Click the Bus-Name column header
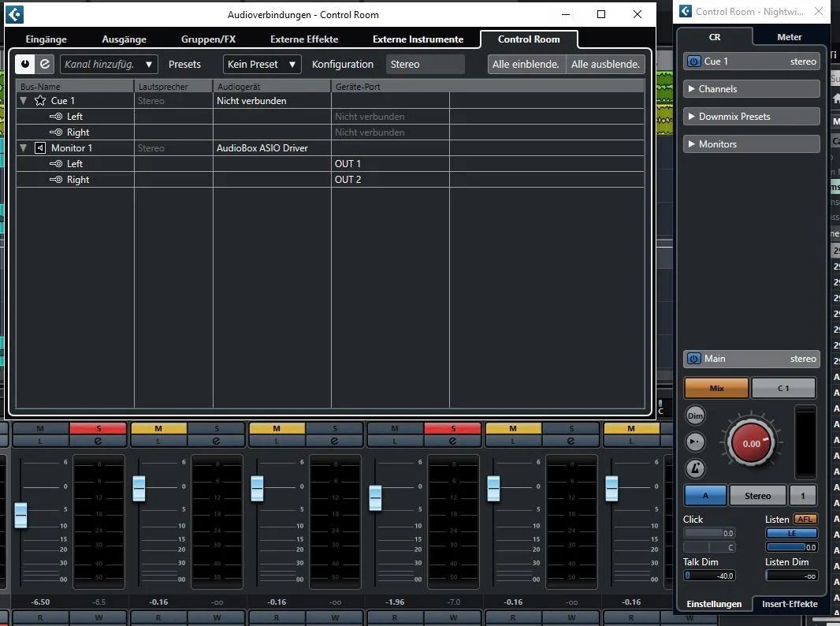Image resolution: width=840 pixels, height=626 pixels. point(75,86)
